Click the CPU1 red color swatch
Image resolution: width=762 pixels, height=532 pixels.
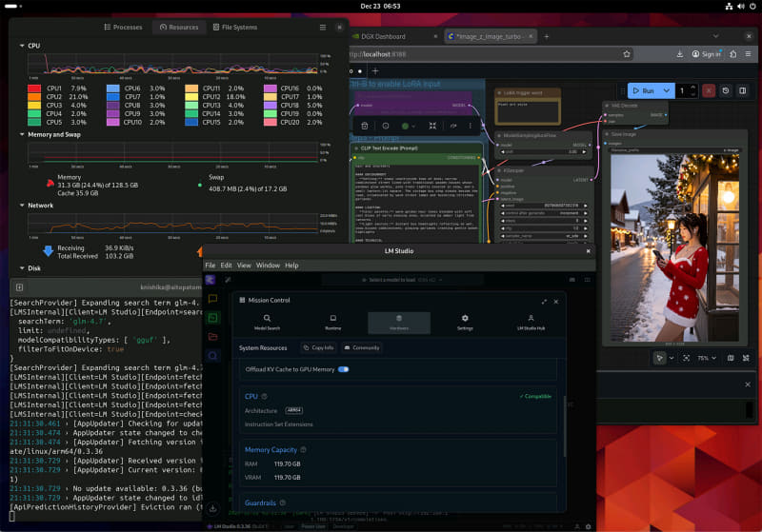tap(34, 89)
